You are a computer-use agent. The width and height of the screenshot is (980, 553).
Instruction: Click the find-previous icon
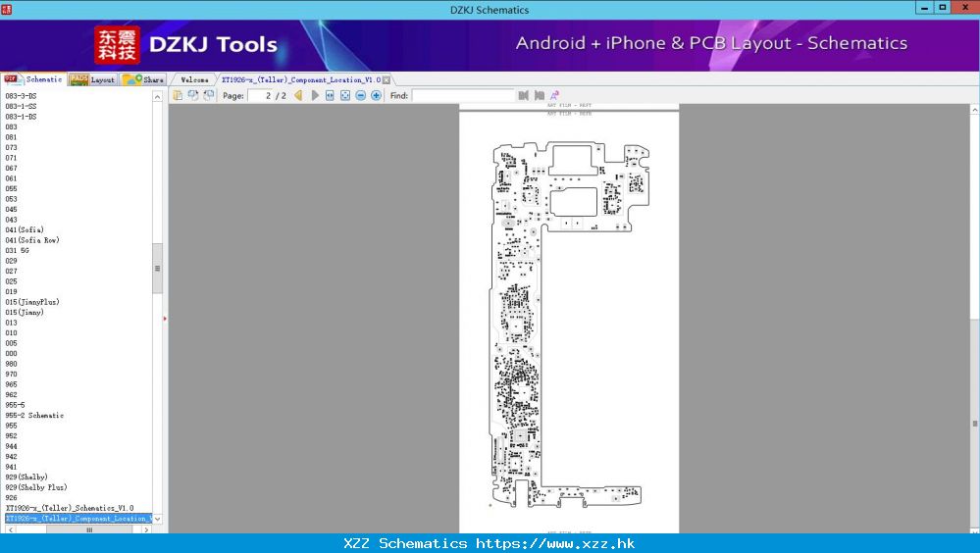click(x=524, y=96)
